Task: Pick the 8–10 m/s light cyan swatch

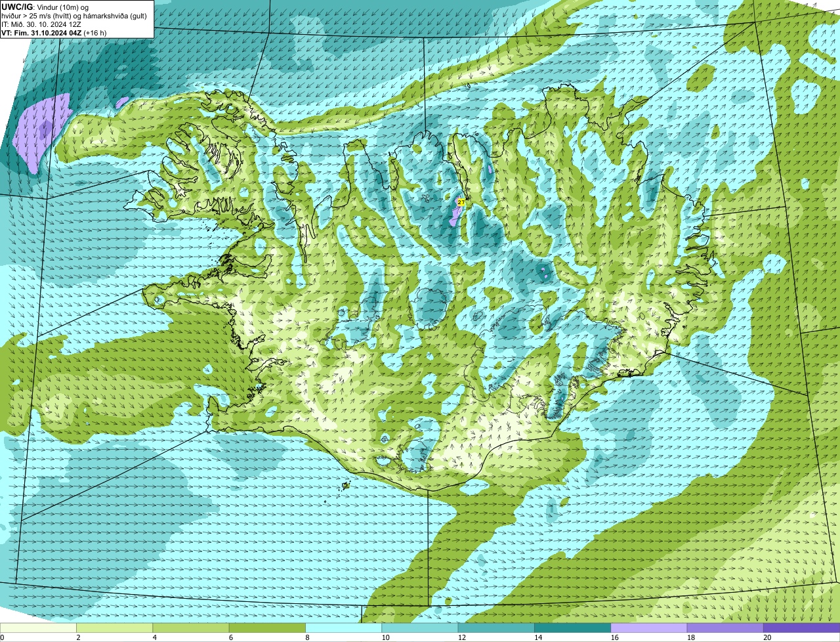Action: coord(343,628)
